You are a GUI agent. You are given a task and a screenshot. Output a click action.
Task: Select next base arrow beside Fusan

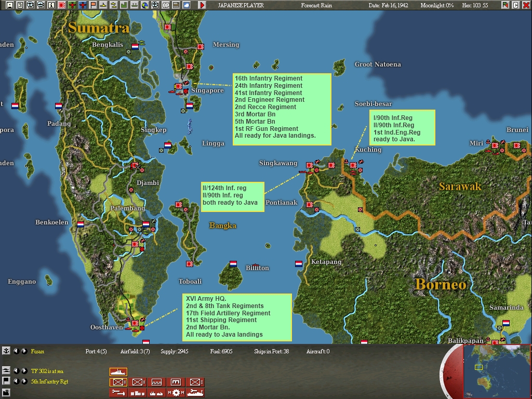24,351
